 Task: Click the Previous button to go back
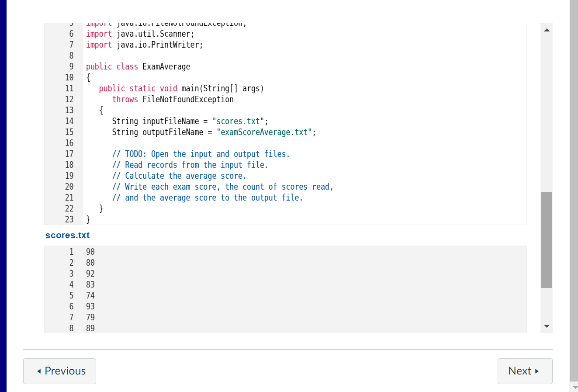coord(59,371)
